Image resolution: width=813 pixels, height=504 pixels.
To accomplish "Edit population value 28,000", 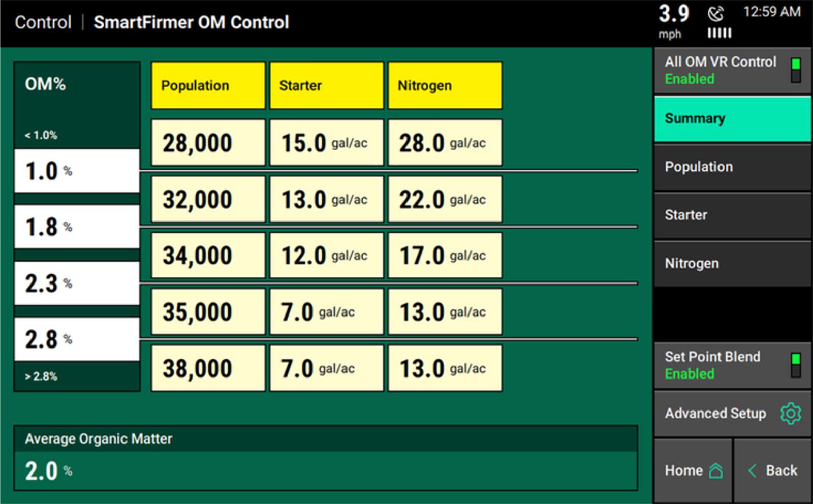I will point(208,143).
